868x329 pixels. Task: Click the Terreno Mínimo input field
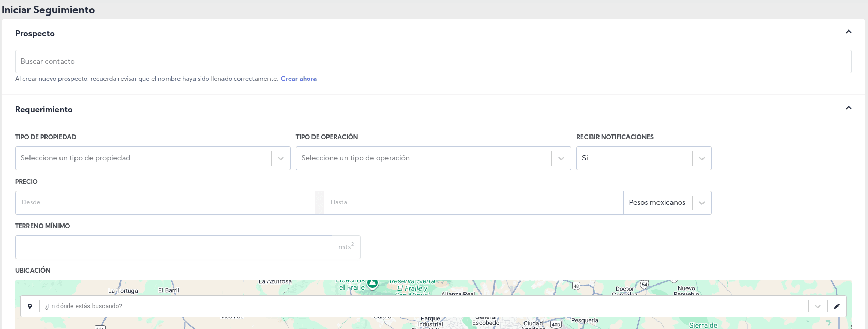pos(173,247)
